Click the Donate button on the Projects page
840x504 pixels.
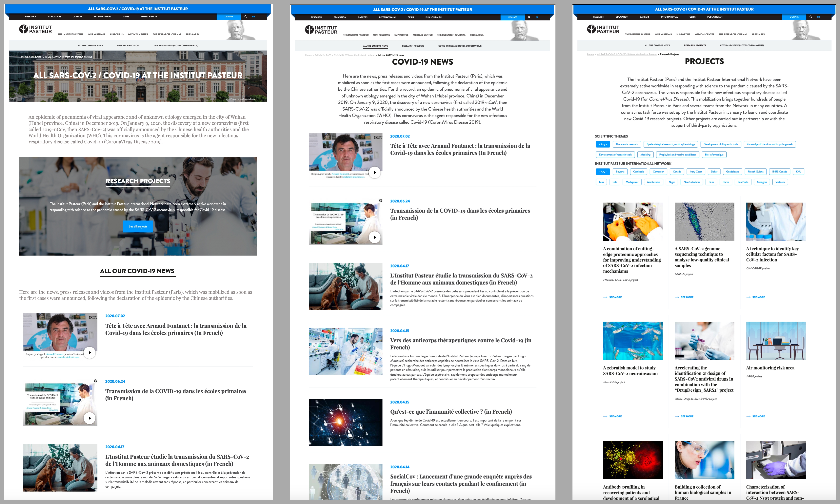click(x=794, y=17)
